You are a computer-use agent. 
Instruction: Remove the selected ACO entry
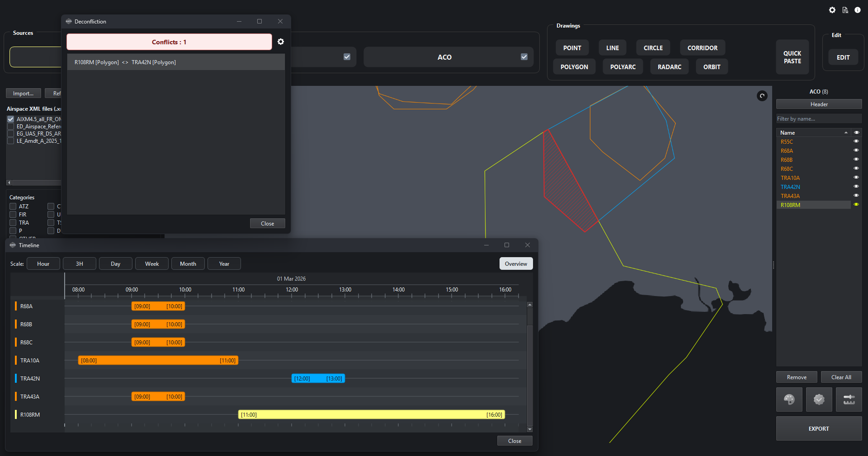797,377
